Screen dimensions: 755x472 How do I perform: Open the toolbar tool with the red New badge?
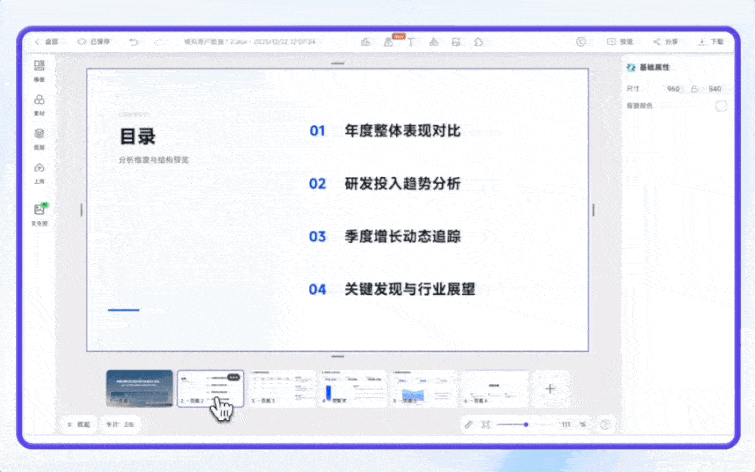coord(388,42)
